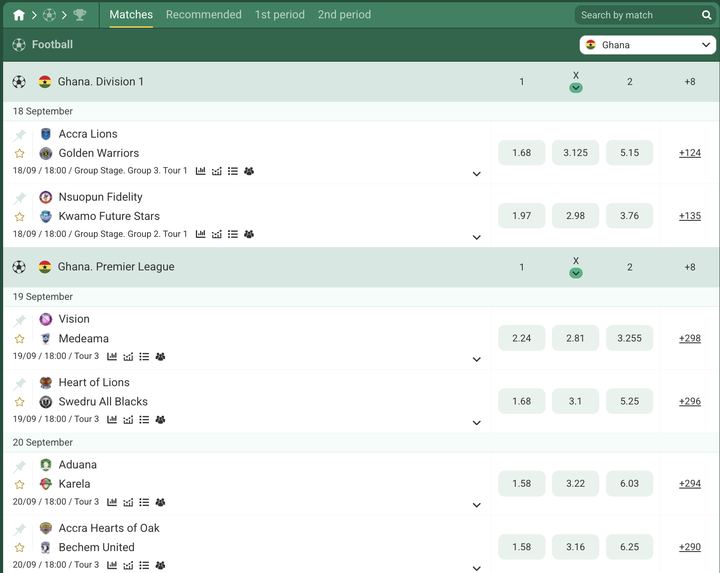Open lineup icon for Vision vs Medeama
This screenshot has height=573, width=720.
(x=160, y=356)
